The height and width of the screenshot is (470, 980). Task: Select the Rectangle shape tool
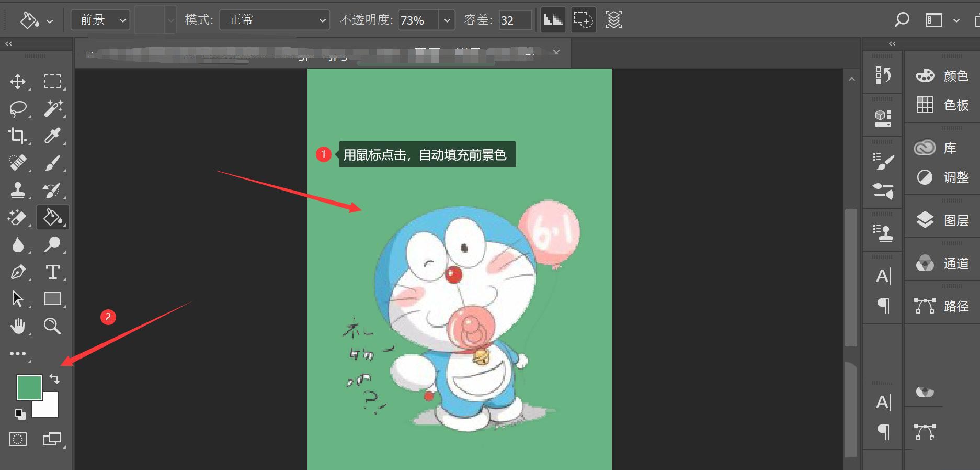point(52,299)
